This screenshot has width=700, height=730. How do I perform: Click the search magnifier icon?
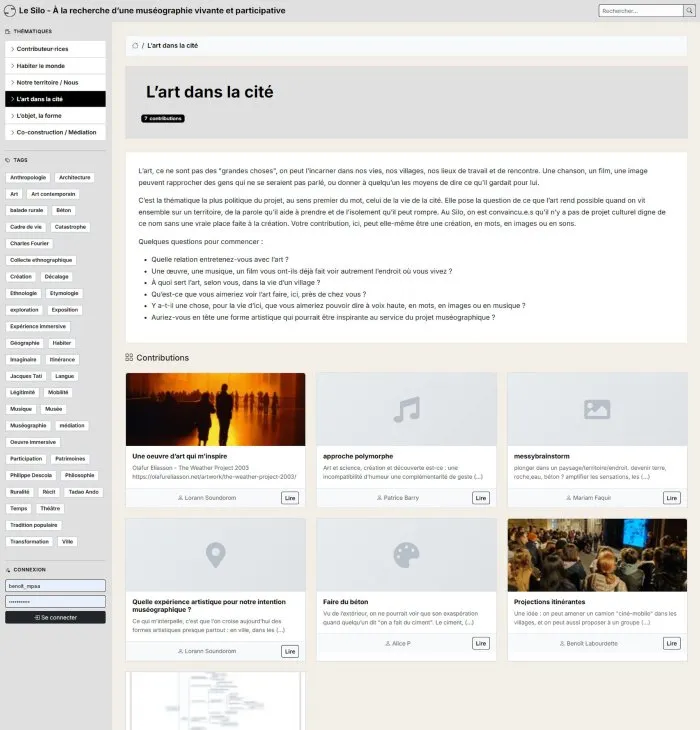tap(689, 10)
